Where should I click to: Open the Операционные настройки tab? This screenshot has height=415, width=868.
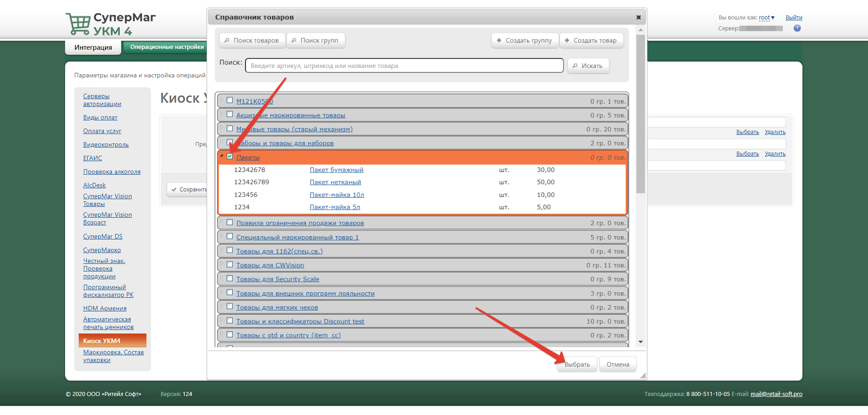[x=167, y=47]
